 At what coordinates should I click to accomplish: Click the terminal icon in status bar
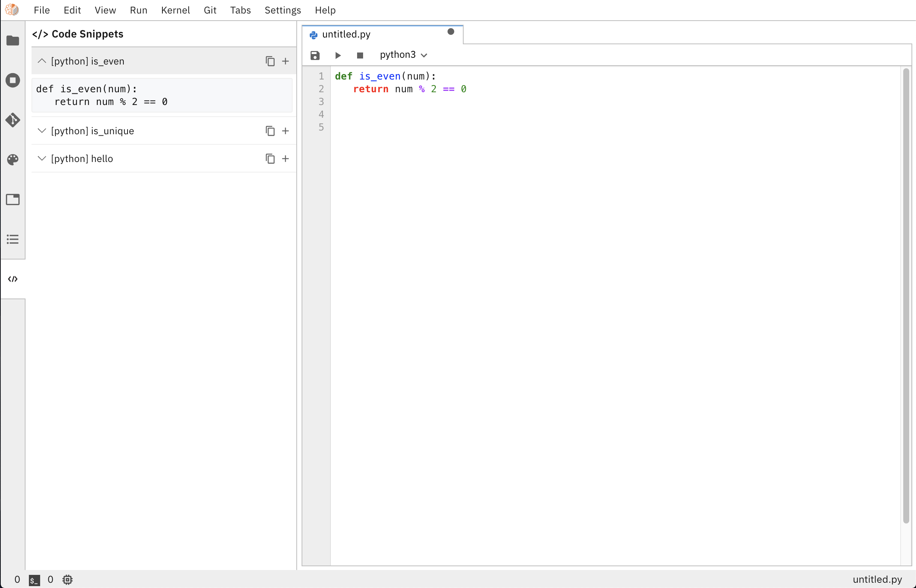35,580
